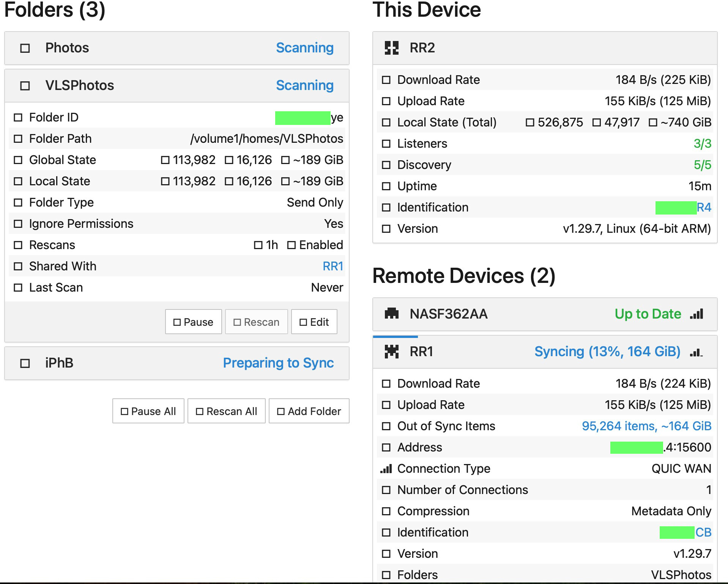Image resolution: width=728 pixels, height=584 pixels.
Task: Click the Add Folder button
Action: 309,411
